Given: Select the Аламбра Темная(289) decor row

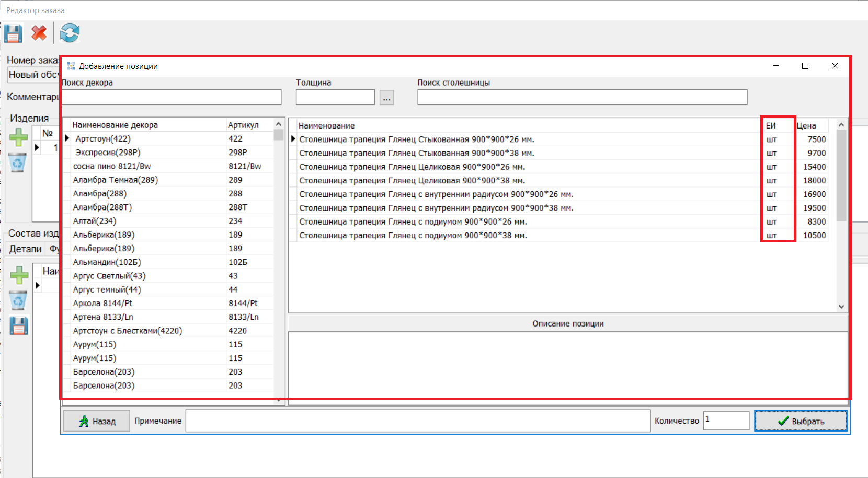Looking at the screenshot, I should 116,180.
